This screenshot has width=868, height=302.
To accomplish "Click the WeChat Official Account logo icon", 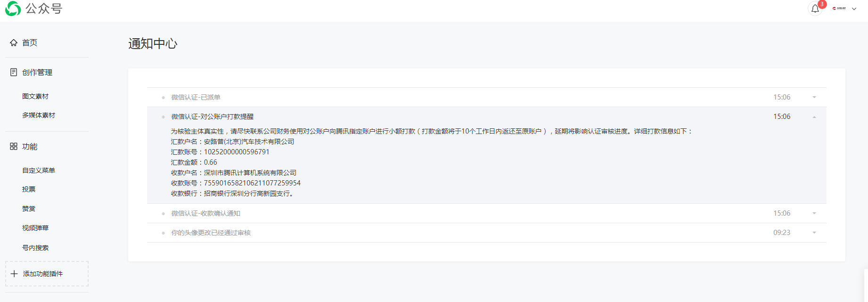I will pyautogui.click(x=13, y=8).
